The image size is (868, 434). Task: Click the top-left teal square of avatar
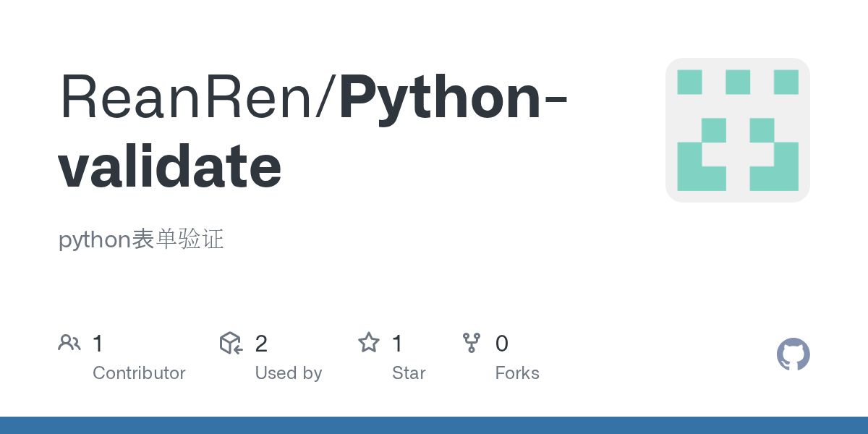[689, 82]
